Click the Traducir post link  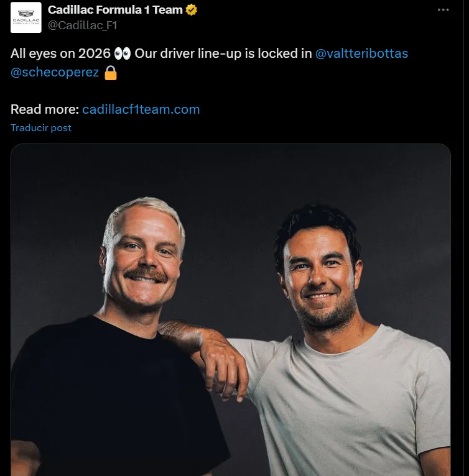41,127
